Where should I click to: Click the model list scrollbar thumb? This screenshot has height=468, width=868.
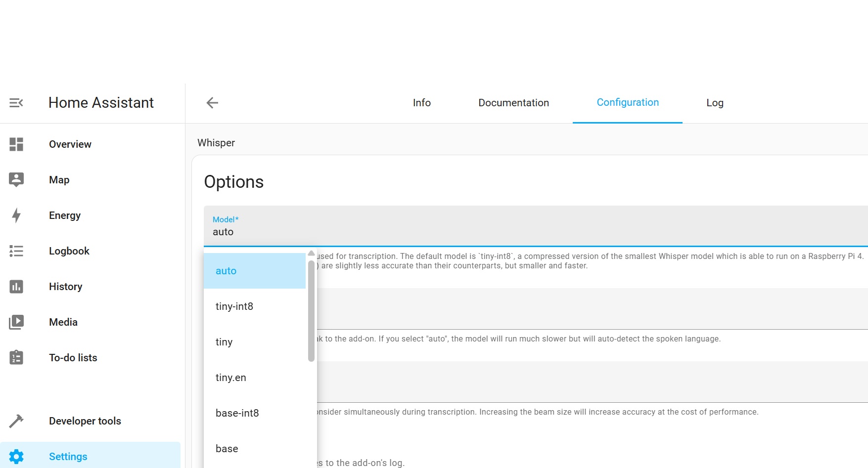click(x=311, y=310)
